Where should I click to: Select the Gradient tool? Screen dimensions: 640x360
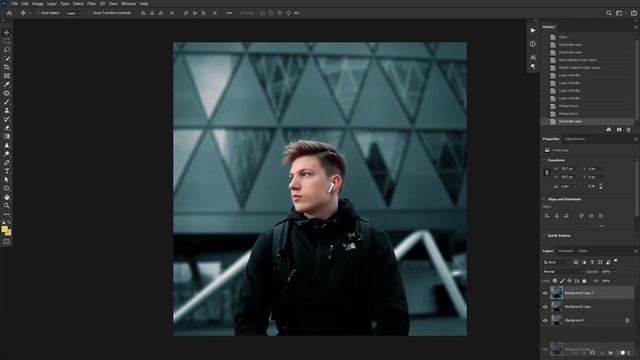pos(7,136)
